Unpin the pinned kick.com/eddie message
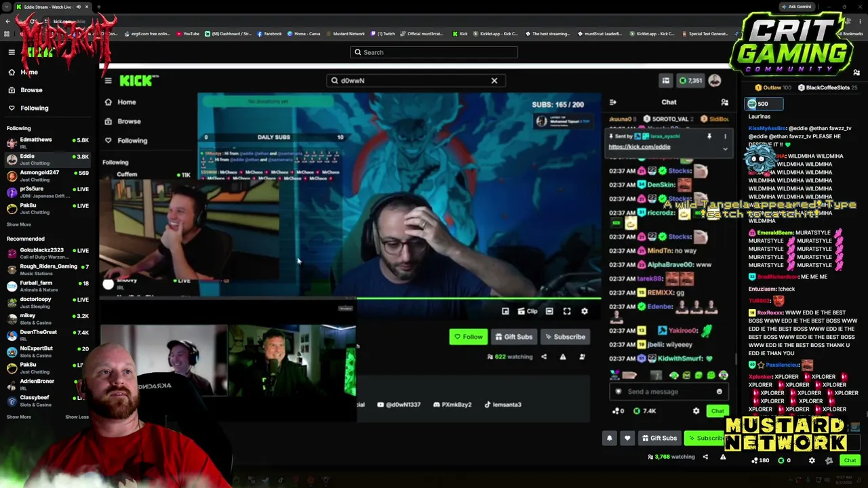 [x=709, y=136]
